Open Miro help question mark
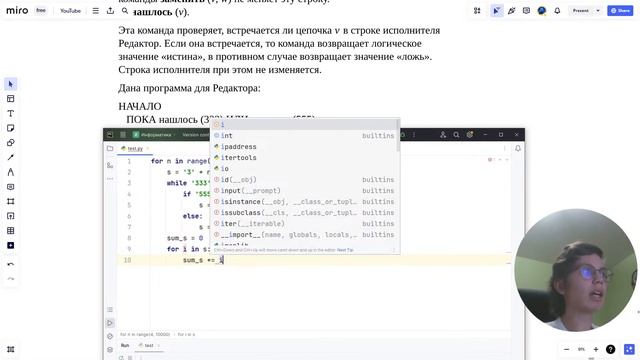This screenshot has width=640, height=360. [x=611, y=349]
